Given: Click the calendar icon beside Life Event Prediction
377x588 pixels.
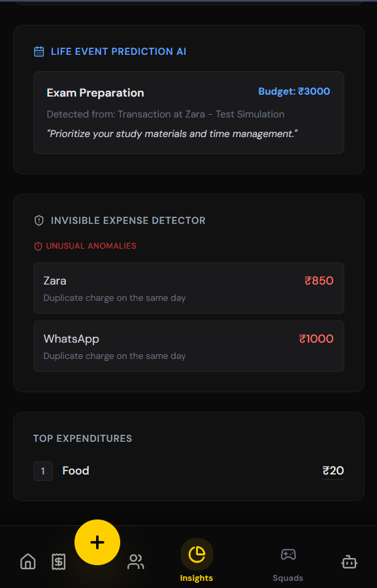Looking at the screenshot, I should 39,52.
